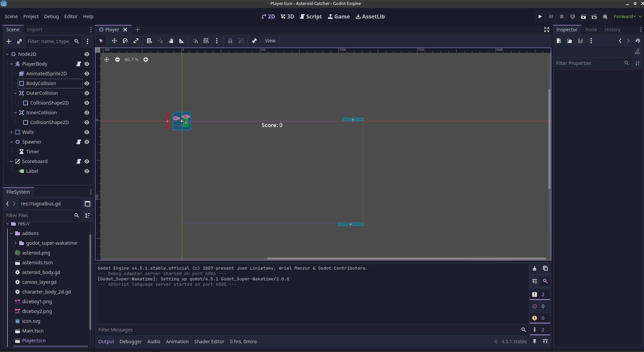The width and height of the screenshot is (644, 352).
Task: Run the project with play button
Action: pyautogui.click(x=540, y=16)
